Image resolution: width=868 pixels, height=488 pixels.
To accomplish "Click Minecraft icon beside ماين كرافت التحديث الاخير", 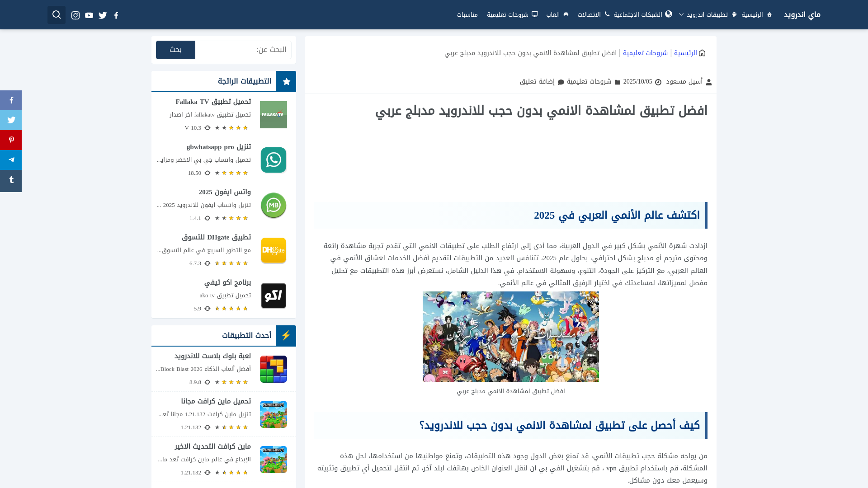I will point(274,460).
